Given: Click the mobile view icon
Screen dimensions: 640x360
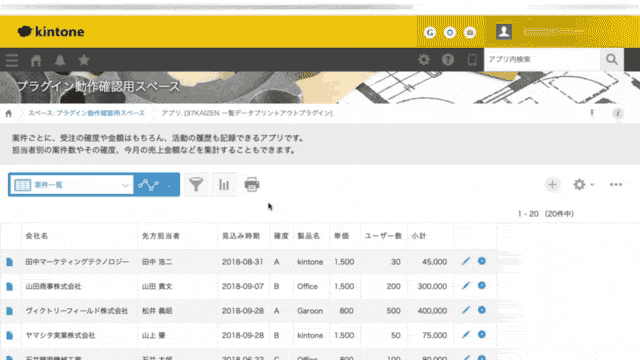Looking at the screenshot, I should 472,60.
